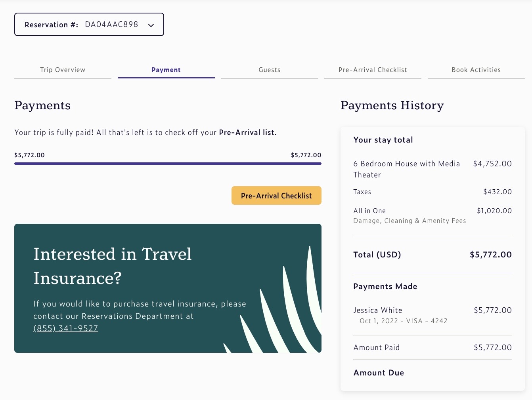Click the Amount Paid row
532x400 pixels.
pyautogui.click(x=432, y=348)
